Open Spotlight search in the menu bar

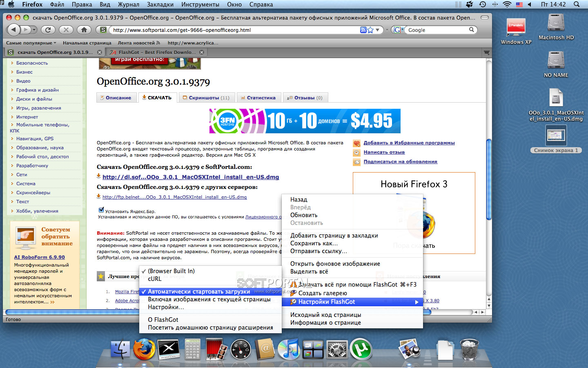(x=577, y=4)
